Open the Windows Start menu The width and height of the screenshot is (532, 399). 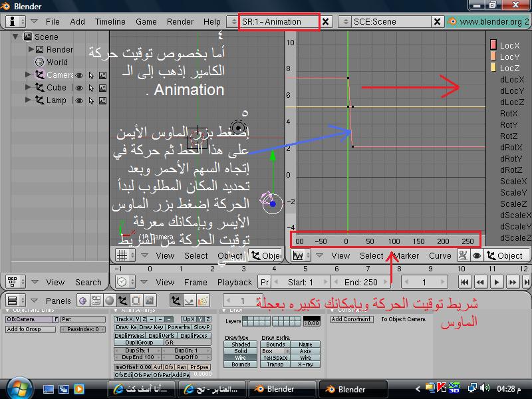(x=19, y=389)
